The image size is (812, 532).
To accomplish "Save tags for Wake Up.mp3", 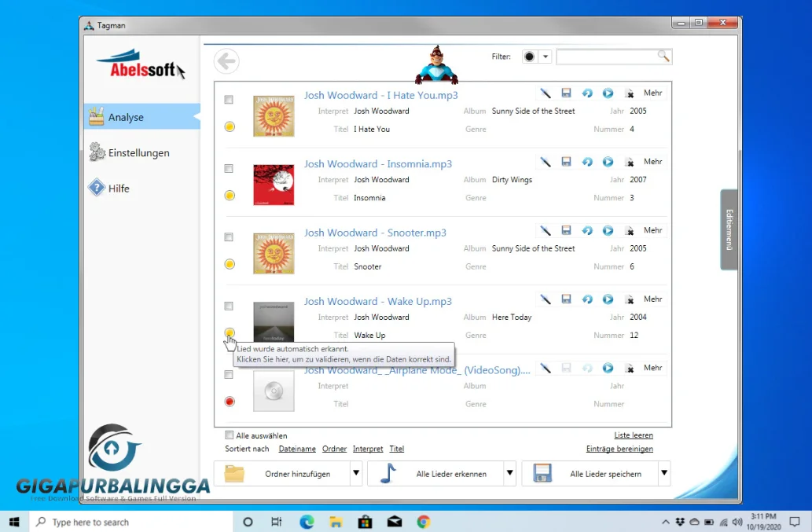I will 566,299.
